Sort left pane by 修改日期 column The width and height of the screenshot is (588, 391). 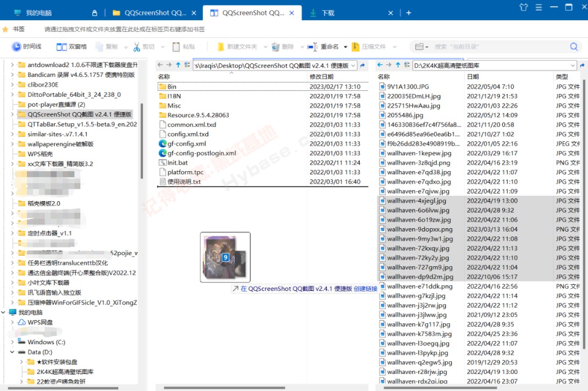[x=321, y=76]
